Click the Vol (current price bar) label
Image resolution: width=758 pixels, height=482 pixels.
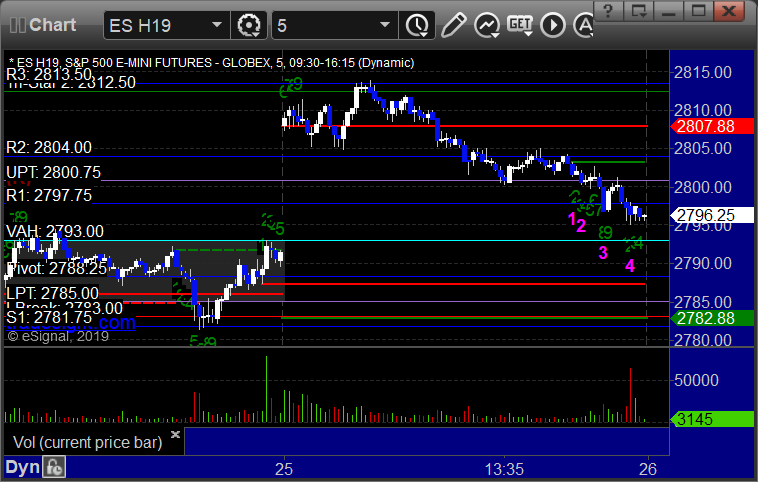(87, 442)
